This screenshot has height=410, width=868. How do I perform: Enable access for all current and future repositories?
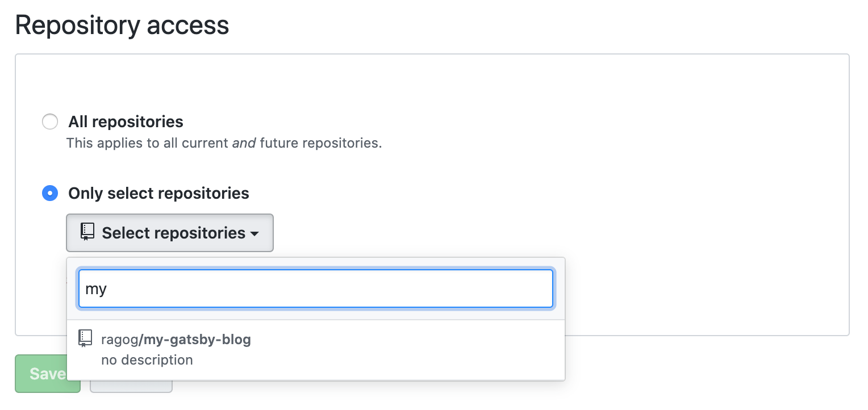click(x=50, y=122)
